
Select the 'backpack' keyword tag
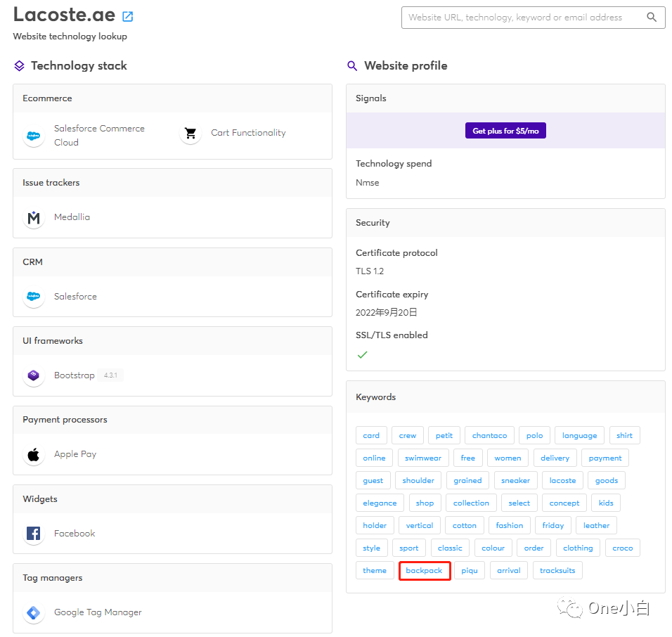click(x=424, y=570)
